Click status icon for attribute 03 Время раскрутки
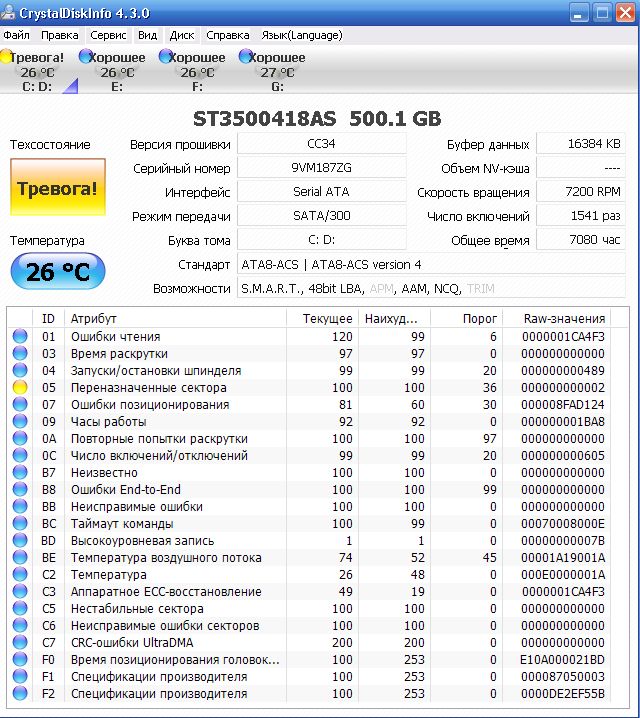Viewport: 640px width, 718px height. point(20,353)
